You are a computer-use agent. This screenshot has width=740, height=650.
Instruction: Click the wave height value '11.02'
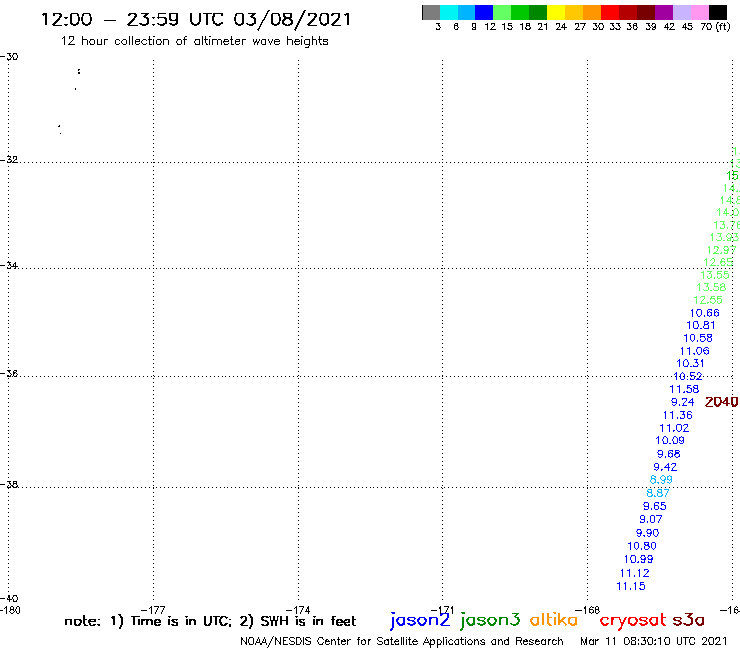click(674, 428)
